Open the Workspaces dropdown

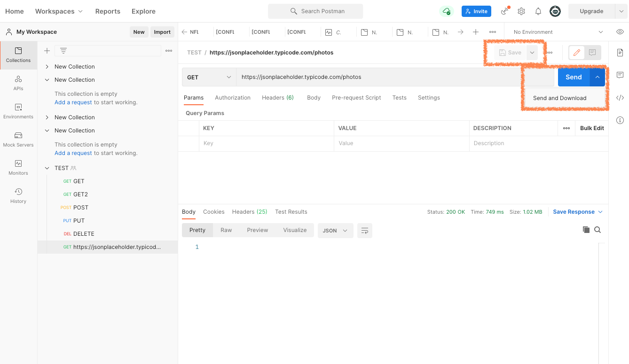pyautogui.click(x=59, y=11)
